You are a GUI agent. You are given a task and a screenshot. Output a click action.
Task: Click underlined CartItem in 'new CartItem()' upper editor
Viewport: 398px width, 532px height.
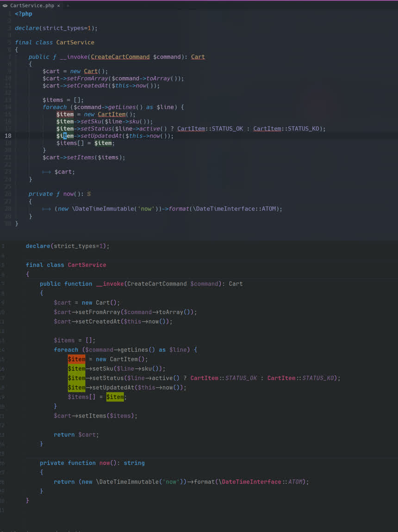pos(112,114)
